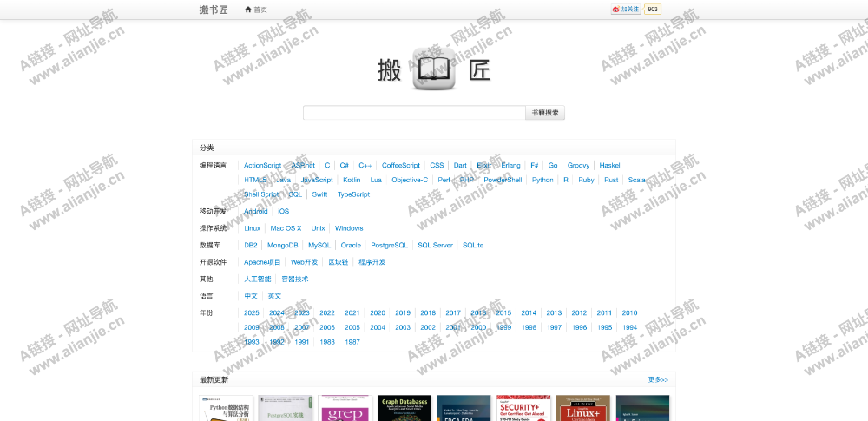Click the Weibo 加关注 follow button
Viewport: 868px width, 421px height.
pyautogui.click(x=626, y=10)
